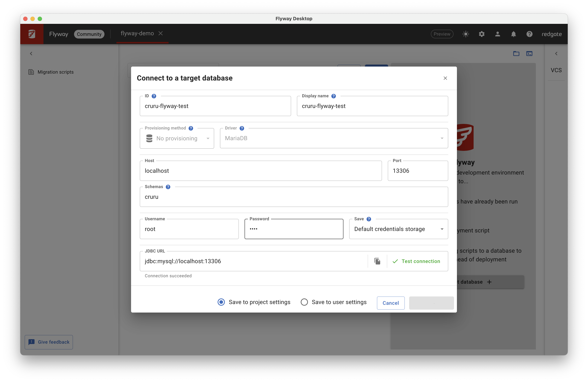Viewport: 588px width, 382px height.
Task: Open the MariaDB driver dropdown
Action: [x=334, y=138]
